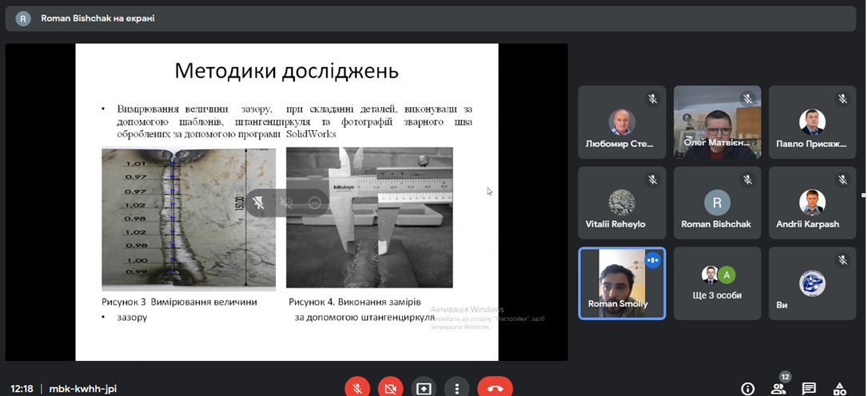The image size is (868, 396).
Task: Select the Vitalii Reheylo participant tile
Action: [621, 202]
